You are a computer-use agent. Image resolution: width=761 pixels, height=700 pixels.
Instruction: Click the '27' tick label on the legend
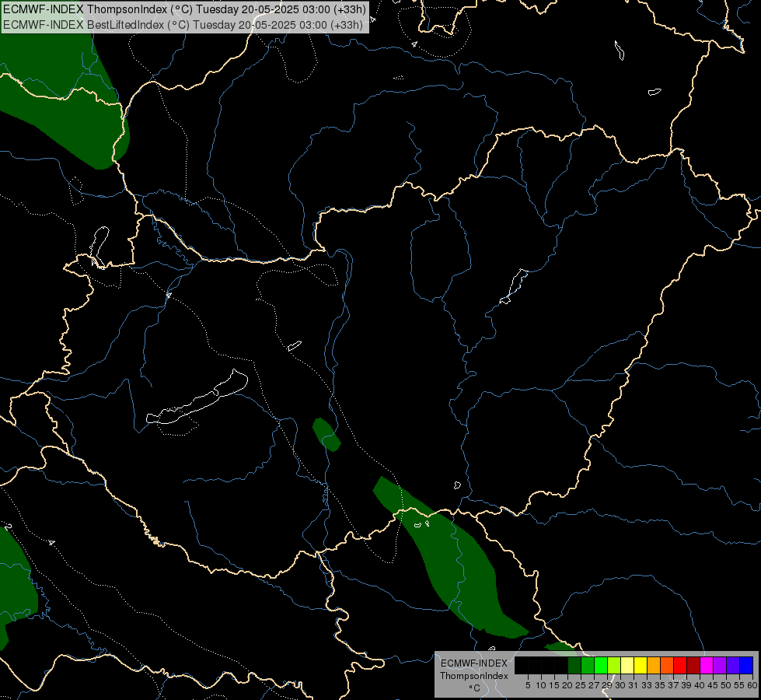[594, 685]
